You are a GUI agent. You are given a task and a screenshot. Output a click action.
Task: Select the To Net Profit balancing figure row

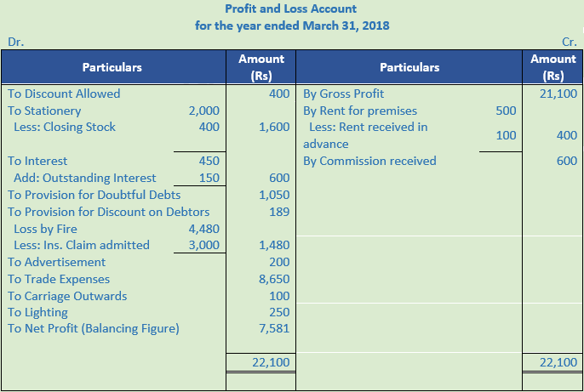tap(94, 329)
